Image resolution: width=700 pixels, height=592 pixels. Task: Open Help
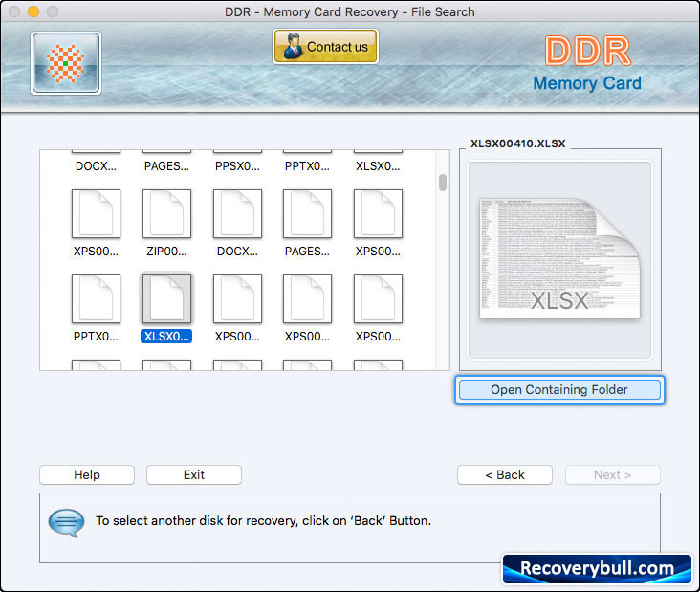pos(87,474)
